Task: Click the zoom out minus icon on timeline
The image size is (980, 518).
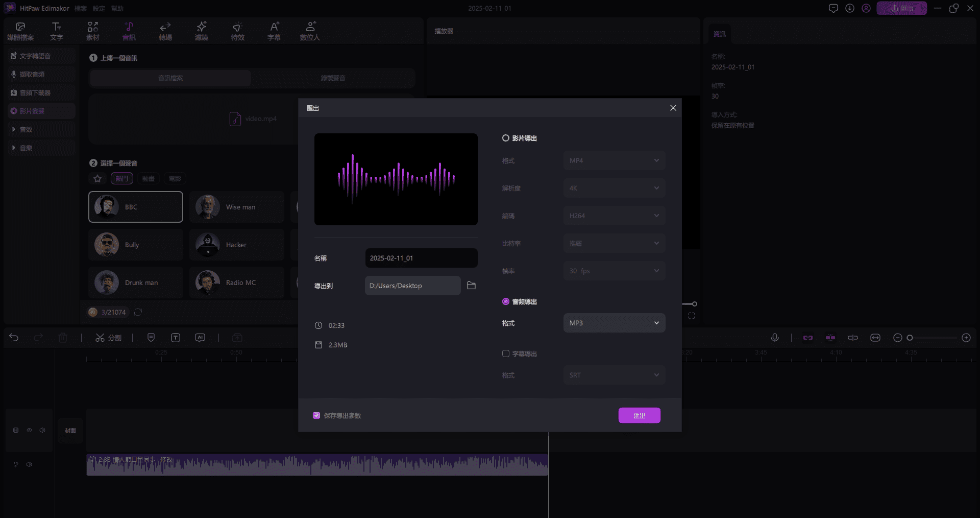Action: [898, 338]
